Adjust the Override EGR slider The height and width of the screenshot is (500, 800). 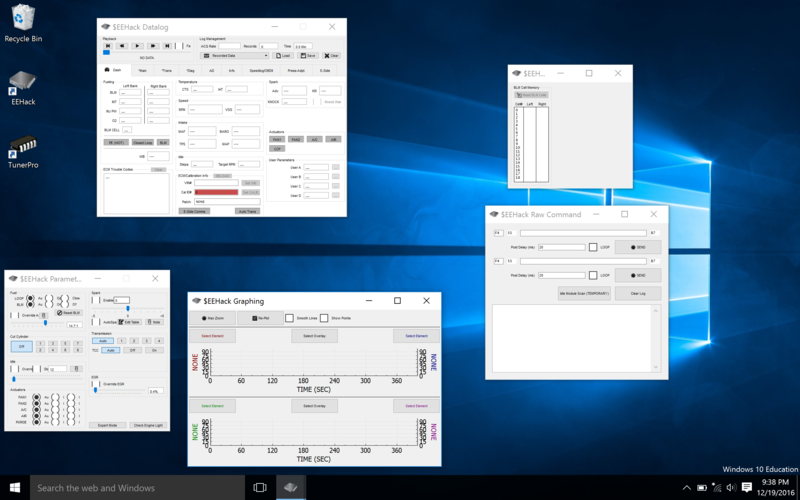[x=96, y=391]
